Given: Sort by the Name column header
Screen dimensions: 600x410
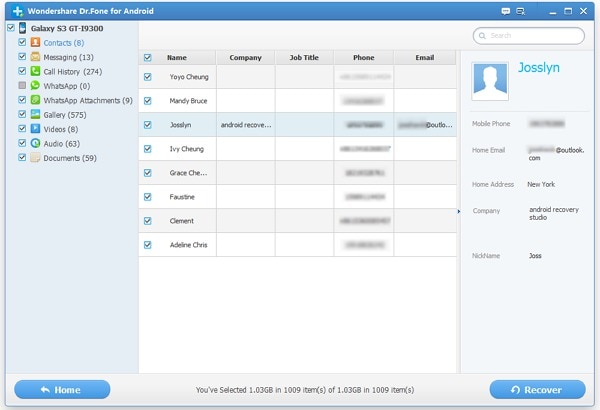Looking at the screenshot, I should 177,58.
